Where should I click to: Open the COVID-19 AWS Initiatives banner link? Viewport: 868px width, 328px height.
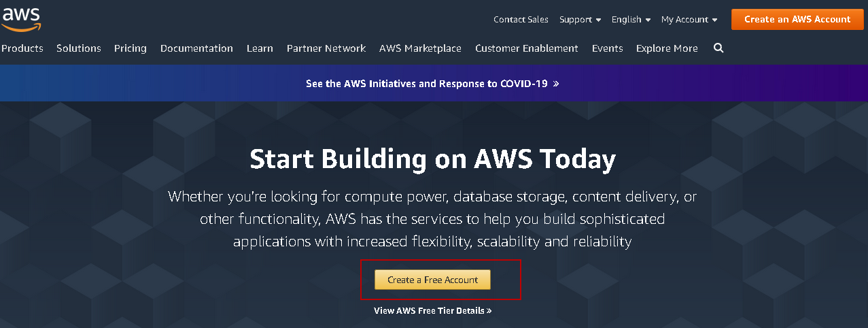point(432,84)
